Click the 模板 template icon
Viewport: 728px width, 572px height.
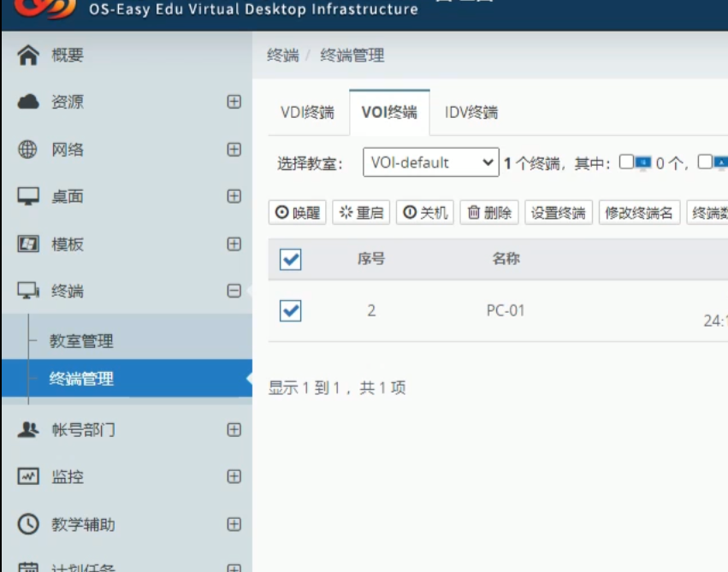(28, 245)
